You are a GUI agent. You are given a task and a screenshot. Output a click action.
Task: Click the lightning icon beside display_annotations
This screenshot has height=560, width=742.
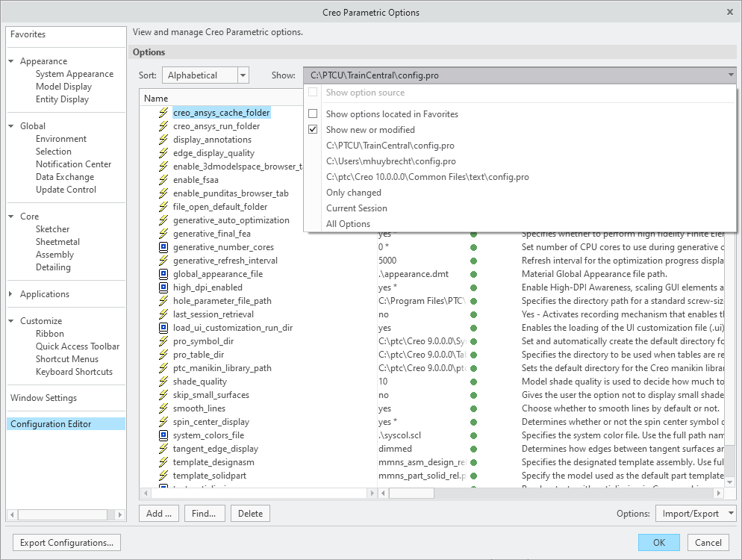(163, 140)
